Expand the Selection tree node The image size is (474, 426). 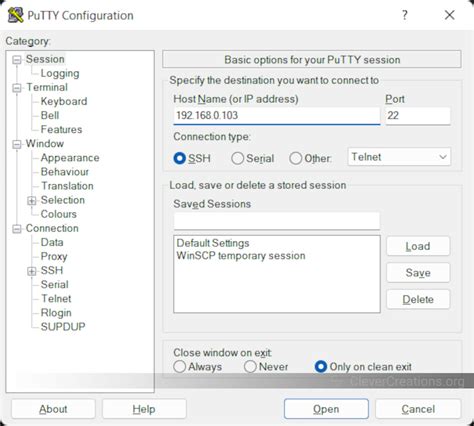click(x=31, y=201)
